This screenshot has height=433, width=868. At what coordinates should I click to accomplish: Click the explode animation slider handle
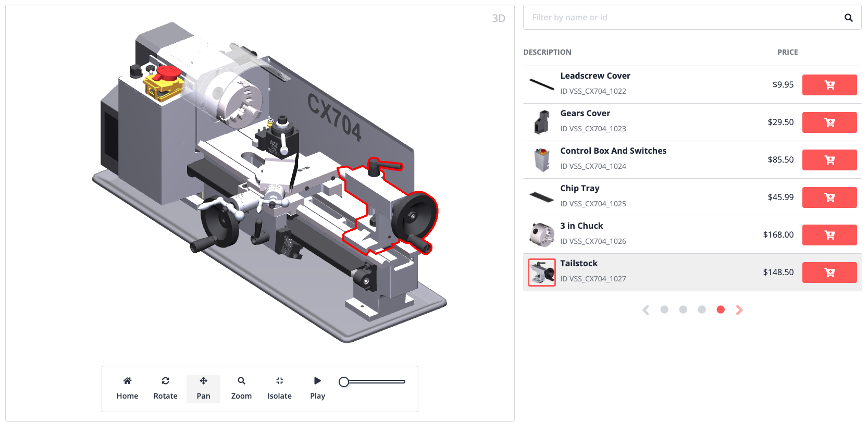click(x=344, y=382)
